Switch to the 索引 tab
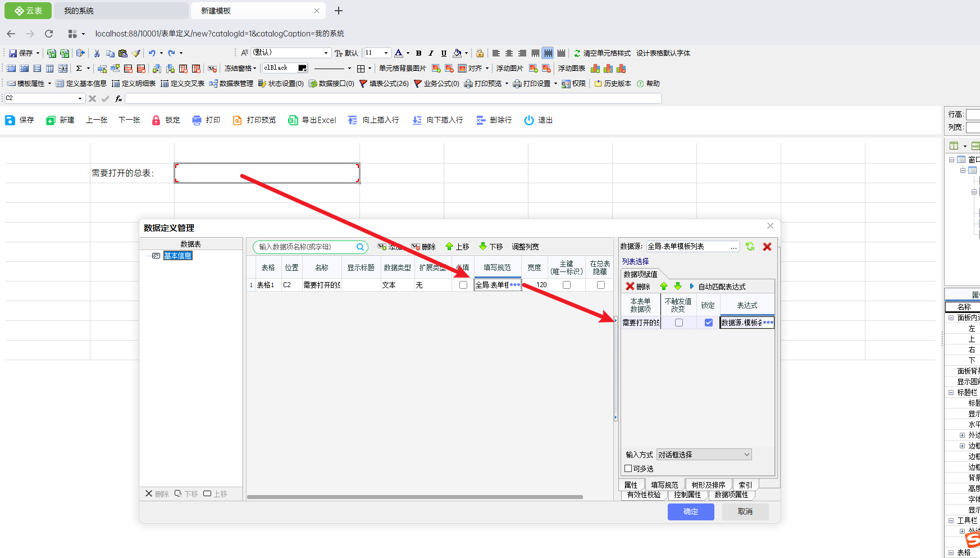The image size is (980, 558). pyautogui.click(x=745, y=485)
